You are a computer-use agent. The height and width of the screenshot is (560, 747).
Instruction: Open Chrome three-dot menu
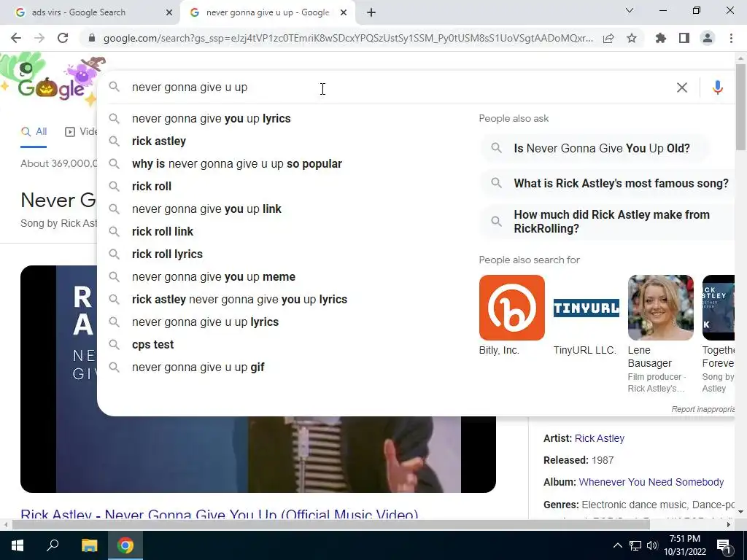[x=731, y=38]
